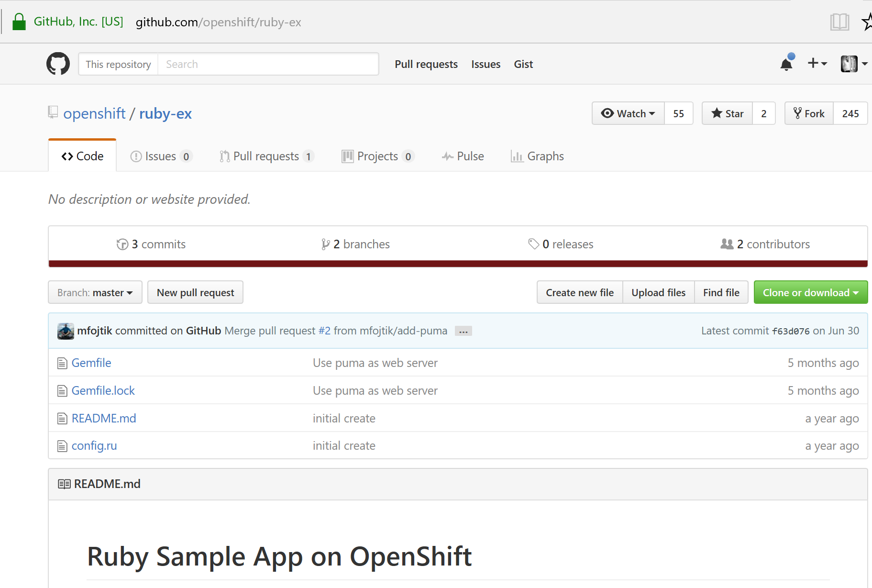The height and width of the screenshot is (588, 872).
Task: Open the user avatar menu
Action: pyautogui.click(x=854, y=64)
